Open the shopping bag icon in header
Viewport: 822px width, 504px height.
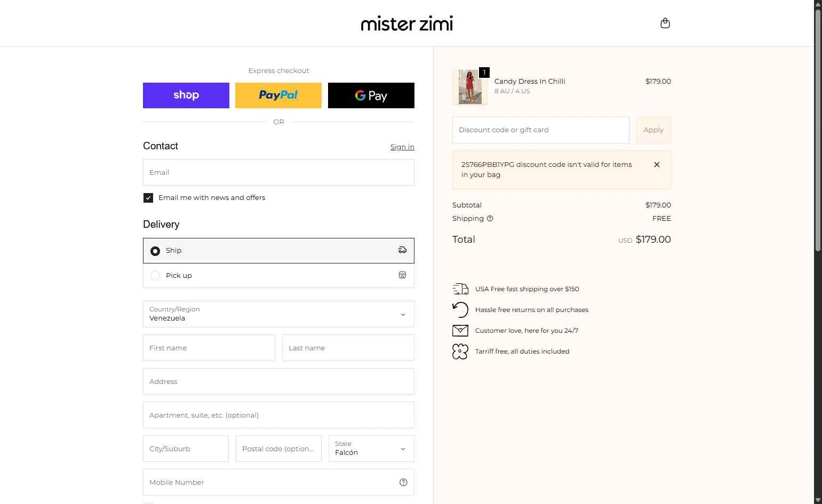pos(665,23)
